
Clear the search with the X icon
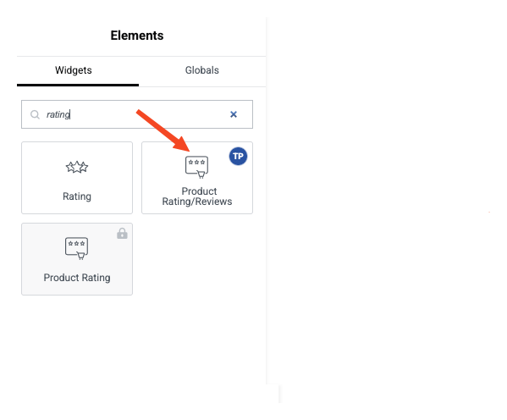234,114
